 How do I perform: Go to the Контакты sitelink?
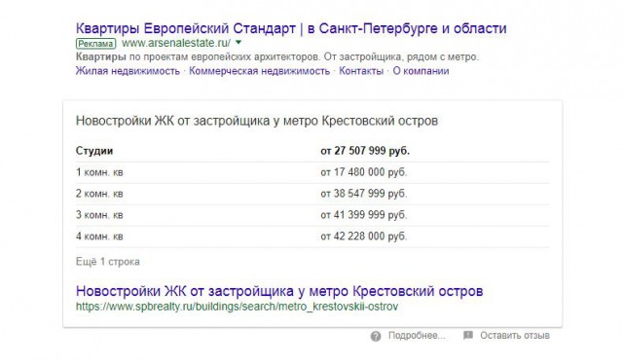coord(361,71)
